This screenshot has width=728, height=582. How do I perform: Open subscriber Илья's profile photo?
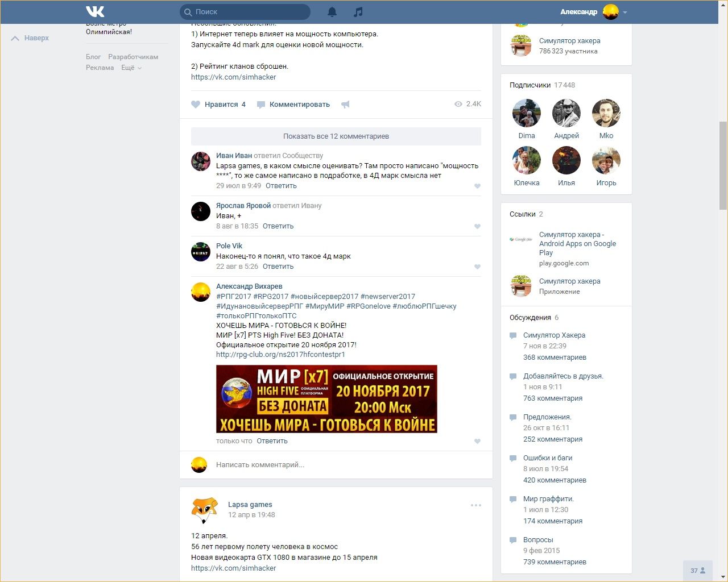coord(566,160)
